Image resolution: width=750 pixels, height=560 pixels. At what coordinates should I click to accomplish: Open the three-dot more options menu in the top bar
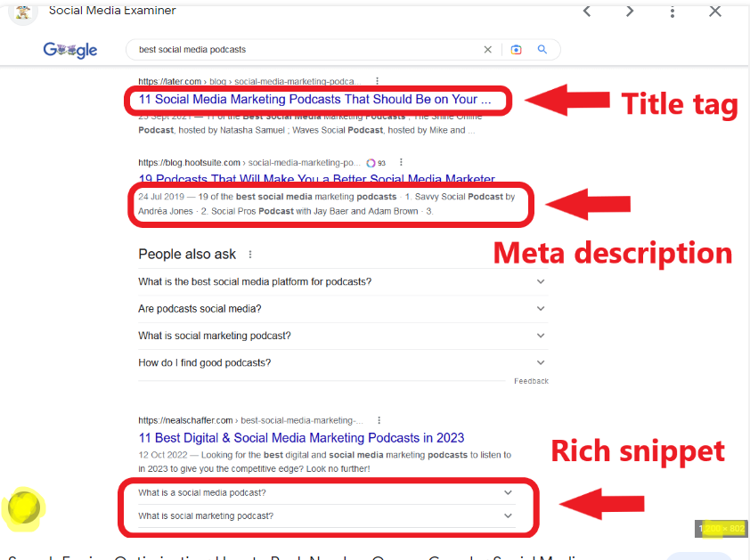(x=673, y=12)
